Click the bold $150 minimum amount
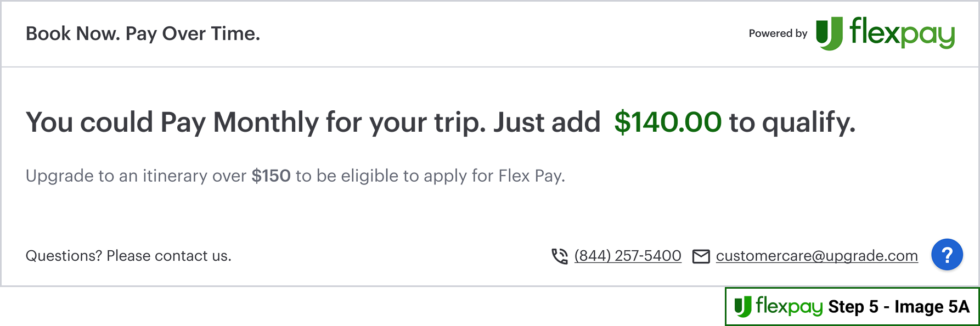 click(x=271, y=176)
